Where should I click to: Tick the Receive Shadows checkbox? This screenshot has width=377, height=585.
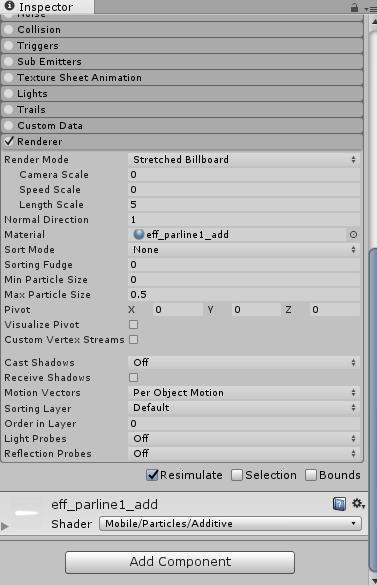(x=133, y=378)
